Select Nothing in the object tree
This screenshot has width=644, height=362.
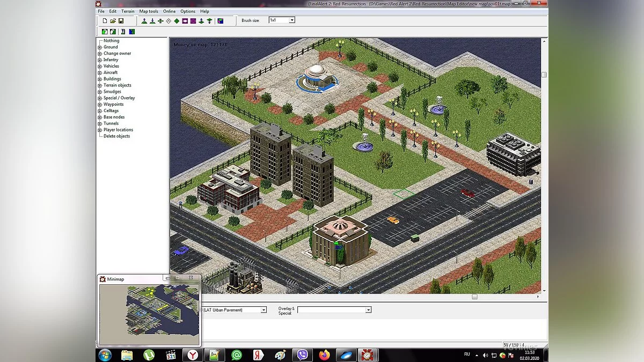tap(111, 41)
